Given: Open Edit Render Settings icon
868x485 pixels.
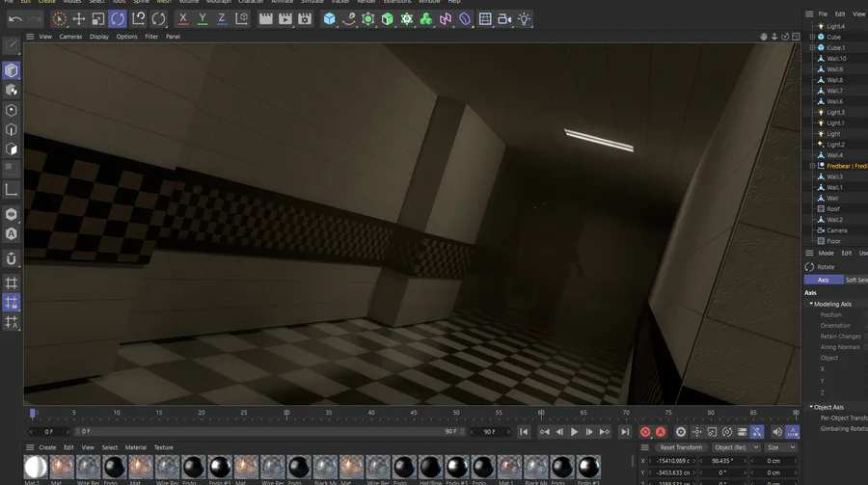Looking at the screenshot, I should (x=305, y=19).
